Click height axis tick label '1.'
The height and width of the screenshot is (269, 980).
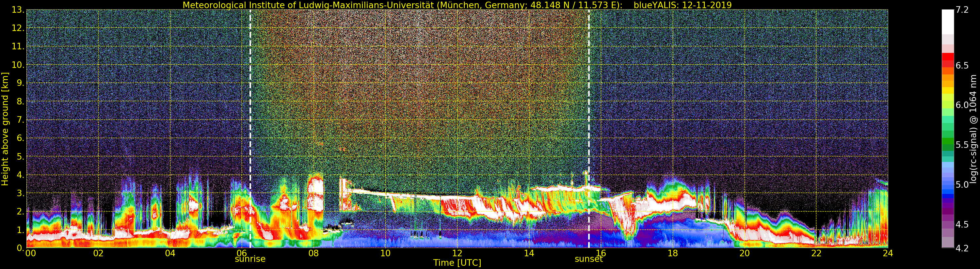point(20,229)
